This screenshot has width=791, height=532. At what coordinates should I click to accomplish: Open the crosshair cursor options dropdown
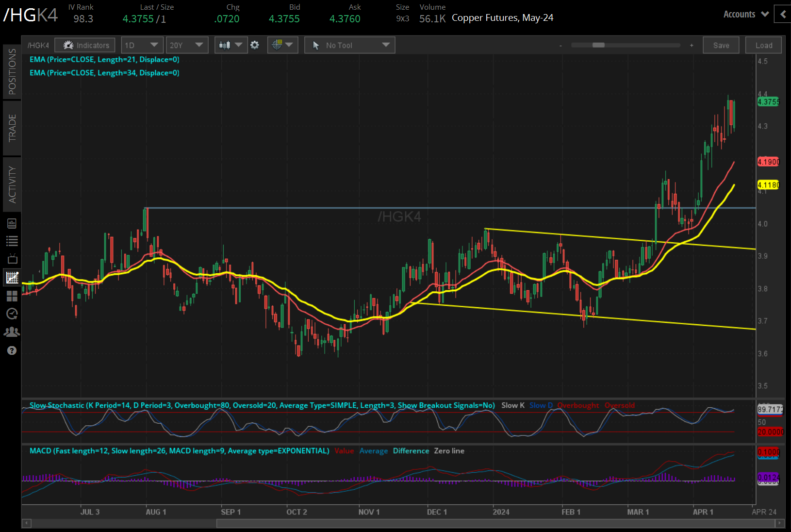point(282,45)
